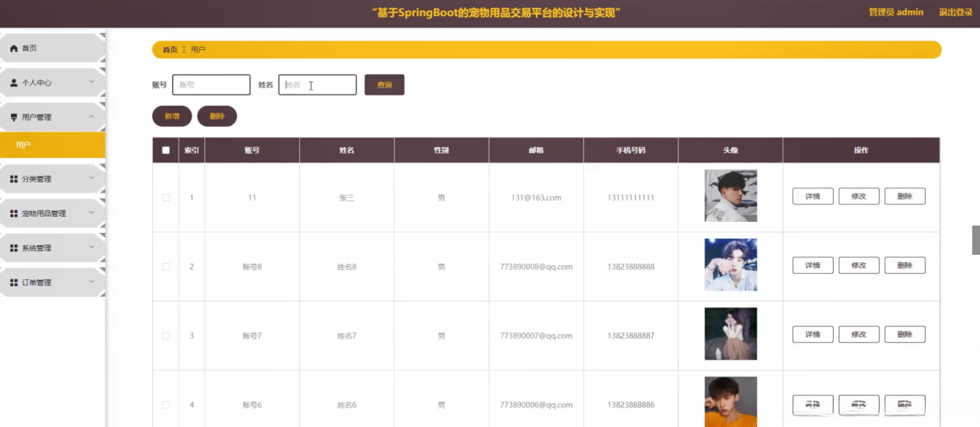Click 退出登录 to log out

pyautogui.click(x=956, y=12)
